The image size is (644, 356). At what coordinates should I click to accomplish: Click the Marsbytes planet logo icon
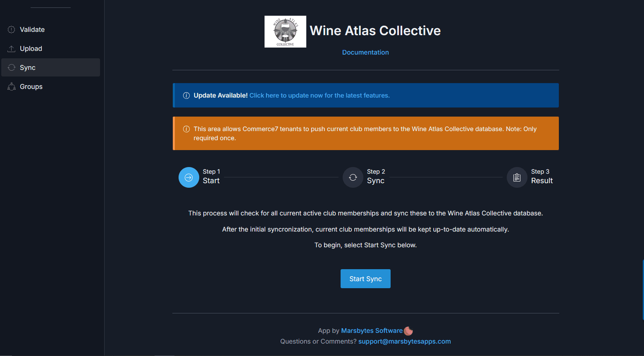pos(408,331)
